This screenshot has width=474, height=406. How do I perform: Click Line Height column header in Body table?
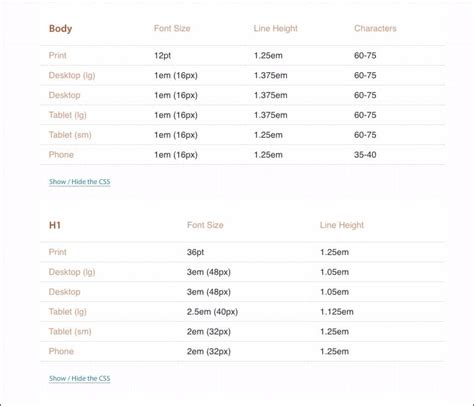276,29
